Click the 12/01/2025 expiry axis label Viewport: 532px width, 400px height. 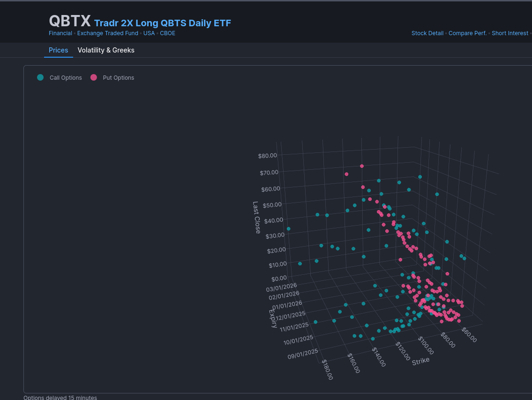tap(291, 316)
